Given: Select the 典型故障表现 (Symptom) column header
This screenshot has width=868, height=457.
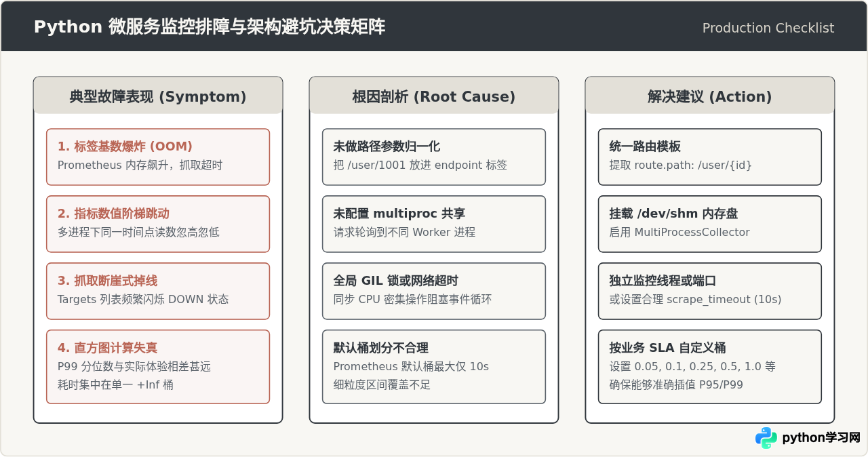Looking at the screenshot, I should click(x=158, y=96).
